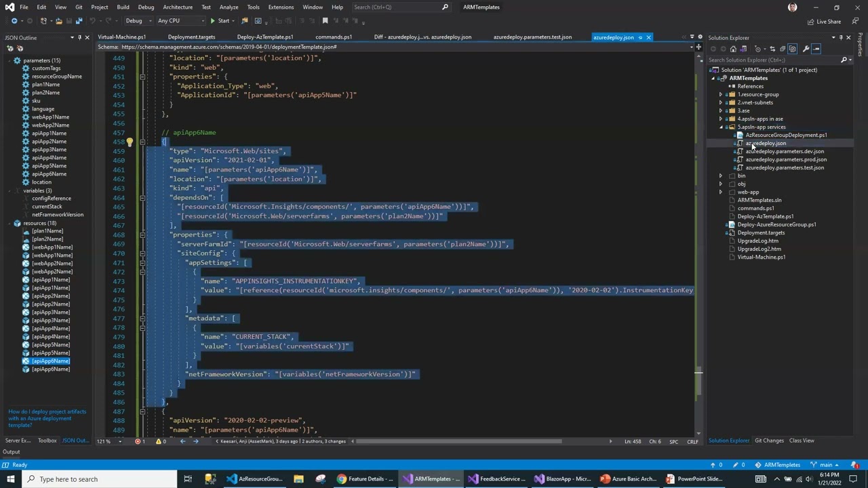Click the Collapse All icon in Solution Explorer
Image resolution: width=868 pixels, height=488 pixels.
click(783, 49)
